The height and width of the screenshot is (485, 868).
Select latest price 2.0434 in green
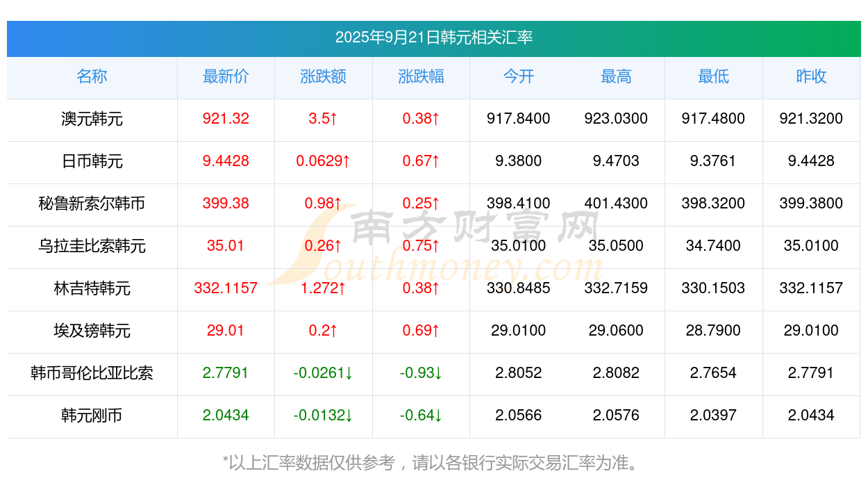coord(226,416)
